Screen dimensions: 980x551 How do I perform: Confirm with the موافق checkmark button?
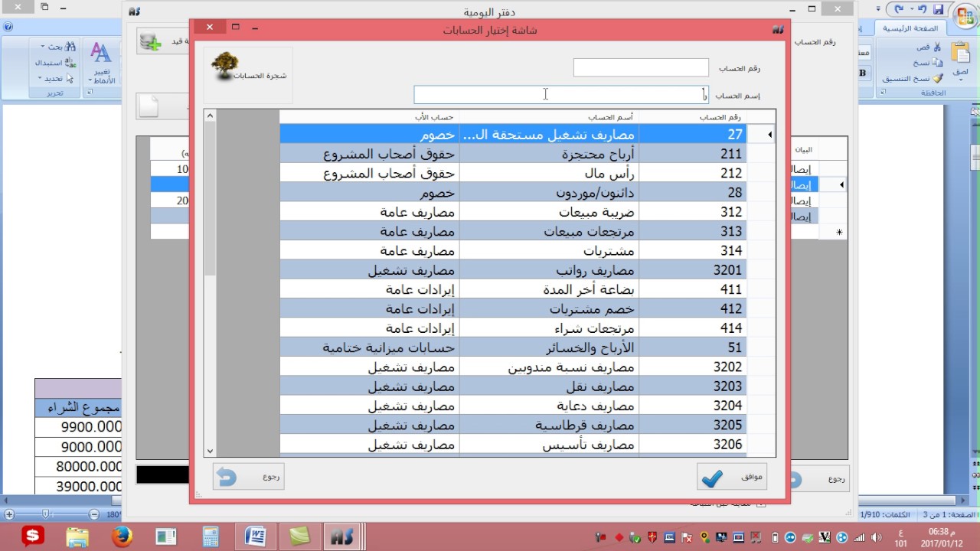click(x=732, y=477)
